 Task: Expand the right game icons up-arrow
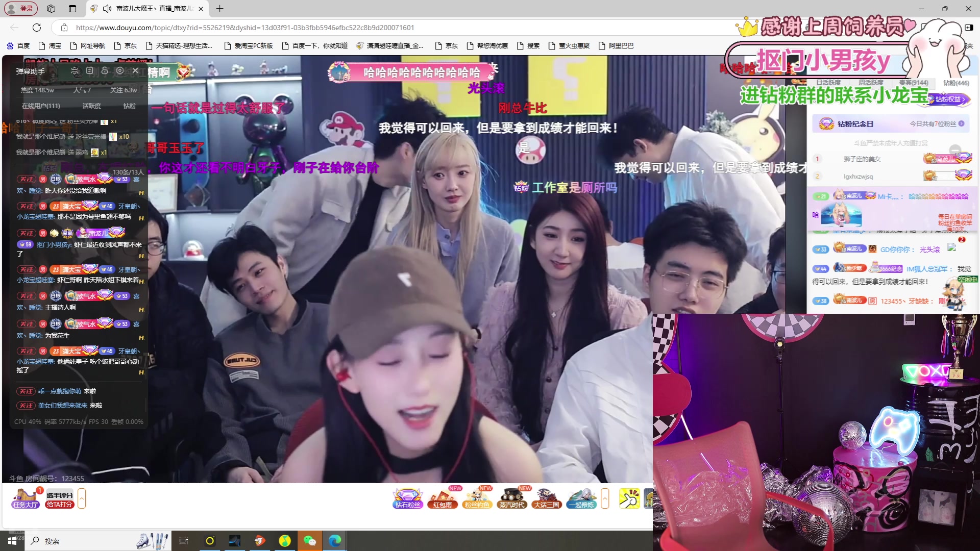coord(605,498)
